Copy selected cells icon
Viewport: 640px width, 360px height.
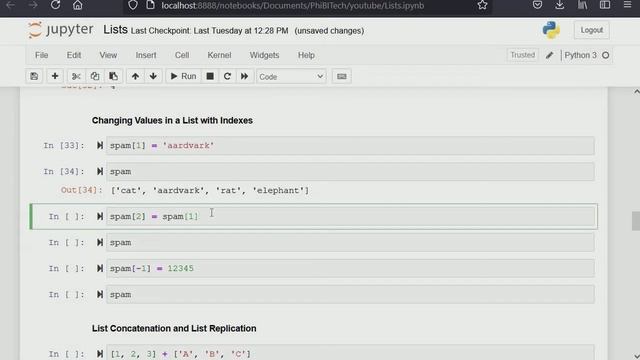coord(95,76)
